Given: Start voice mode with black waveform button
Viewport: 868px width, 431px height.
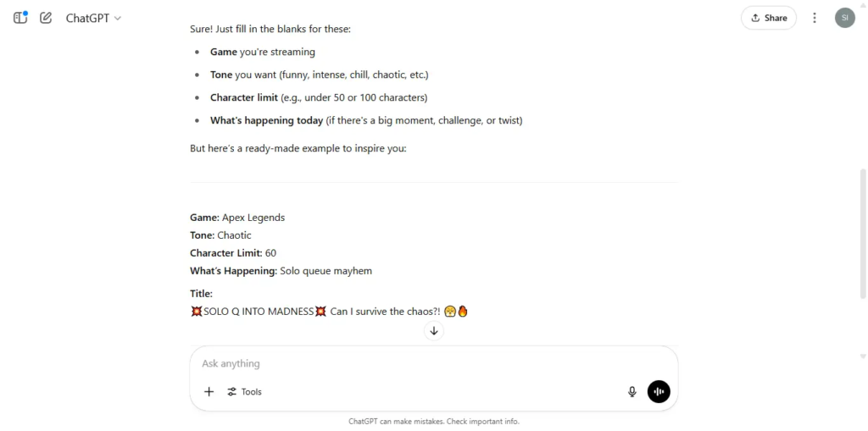Looking at the screenshot, I should click(659, 392).
